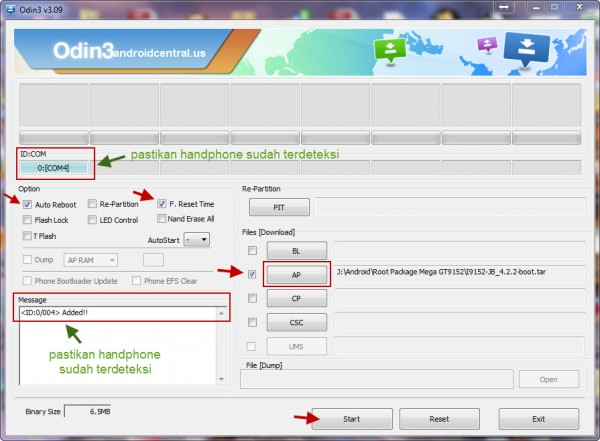Click the PIT button
The image size is (600, 441).
(279, 207)
